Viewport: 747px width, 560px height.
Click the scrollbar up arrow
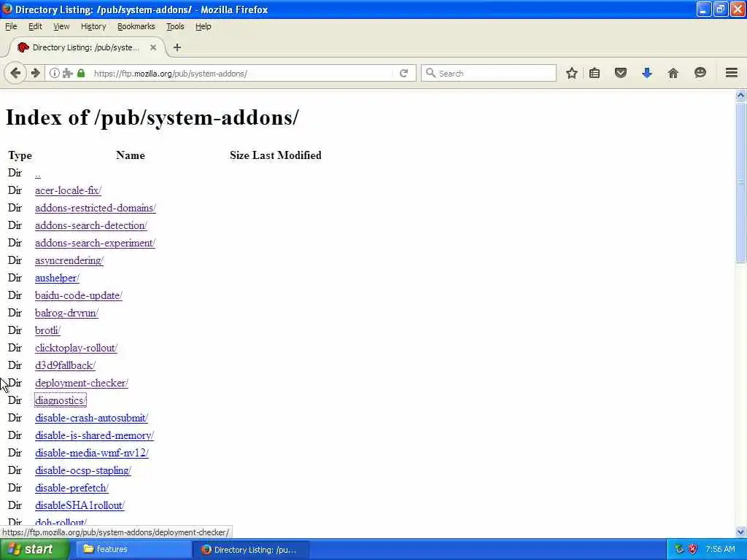[x=741, y=96]
